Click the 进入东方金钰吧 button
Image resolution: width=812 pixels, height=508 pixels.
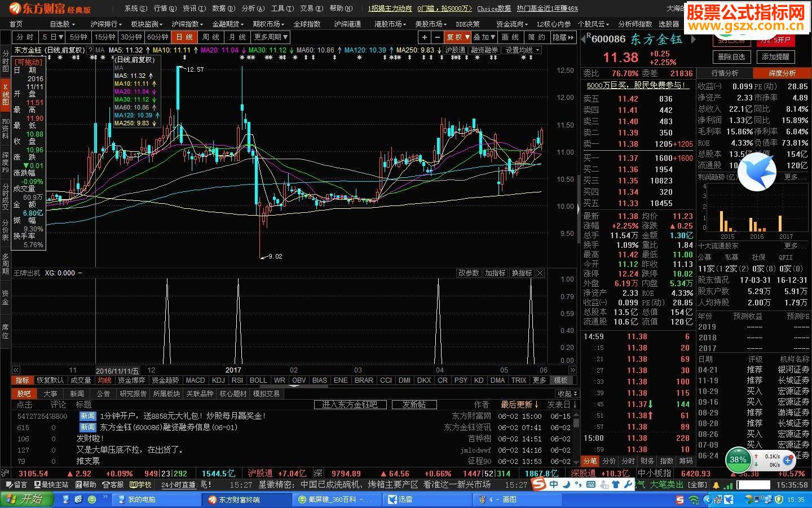[350, 405]
